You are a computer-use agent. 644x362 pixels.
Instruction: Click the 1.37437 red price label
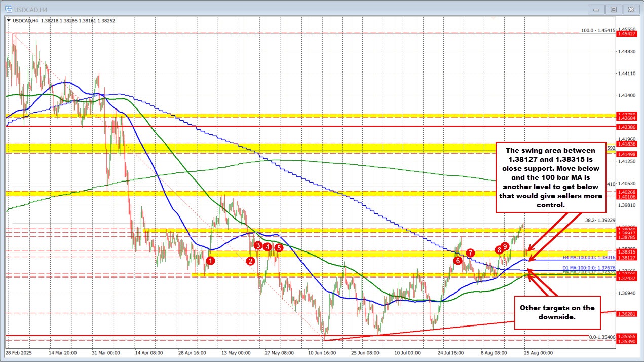[627, 279]
